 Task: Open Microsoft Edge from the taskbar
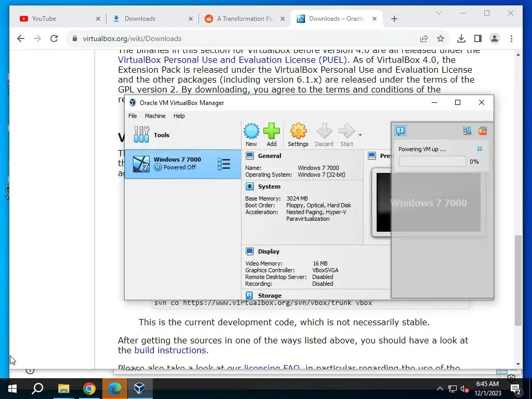pyautogui.click(x=115, y=389)
